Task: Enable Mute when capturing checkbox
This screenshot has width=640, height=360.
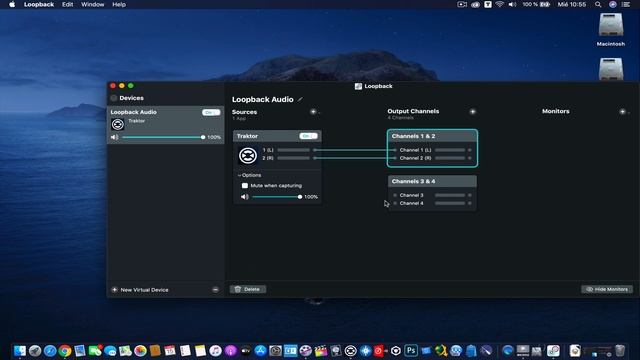Action: click(245, 186)
